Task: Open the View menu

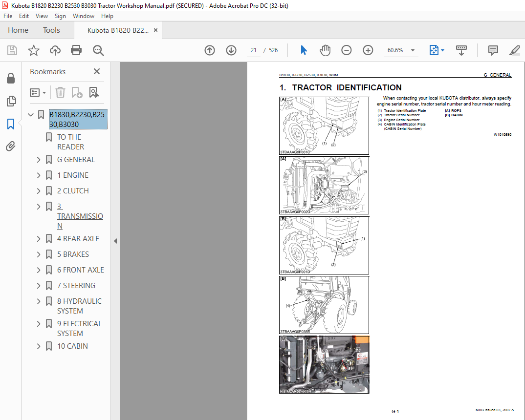Action: (42, 16)
